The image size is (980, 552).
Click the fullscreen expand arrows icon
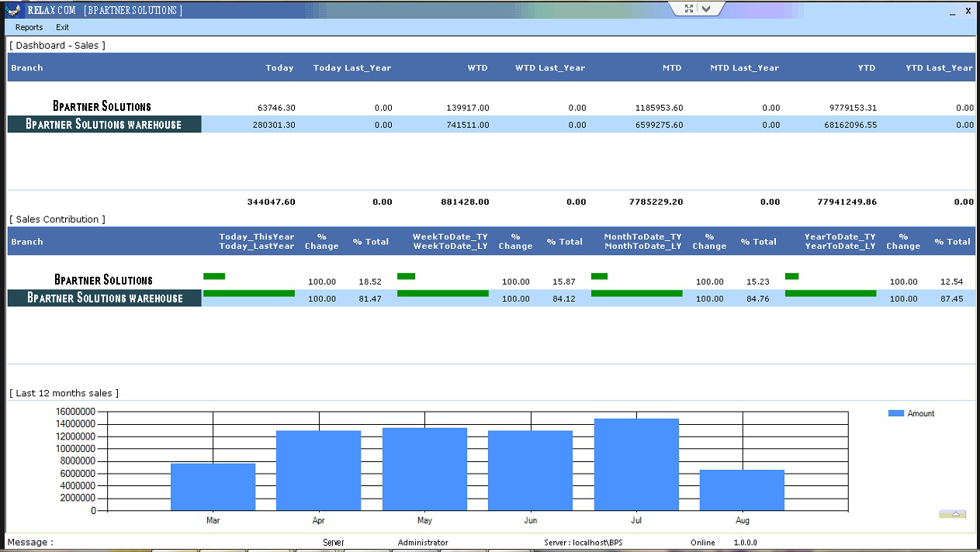(x=689, y=9)
